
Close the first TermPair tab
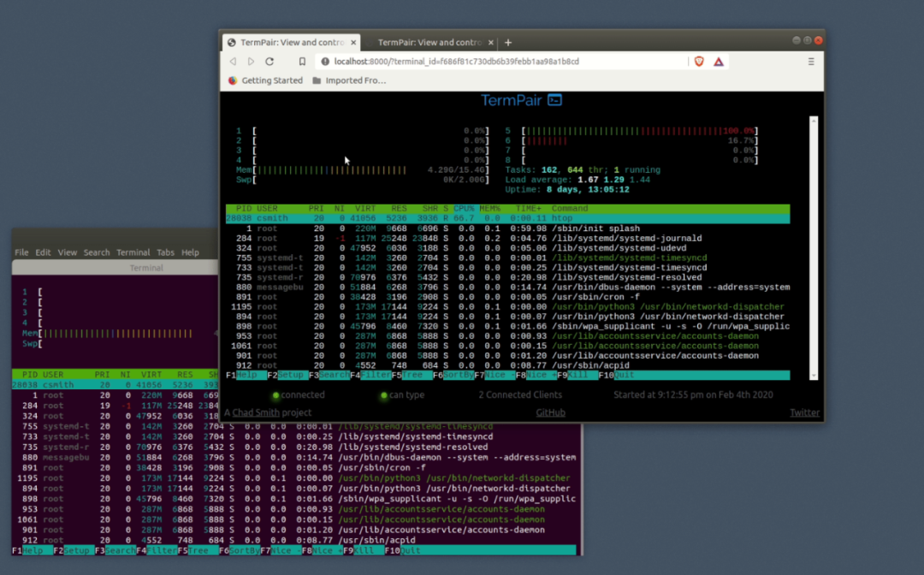[353, 43]
